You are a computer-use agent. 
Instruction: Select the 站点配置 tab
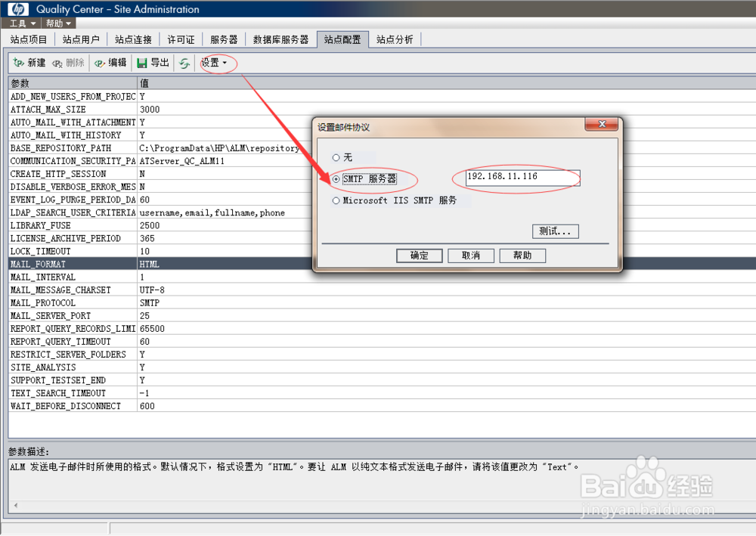point(342,39)
